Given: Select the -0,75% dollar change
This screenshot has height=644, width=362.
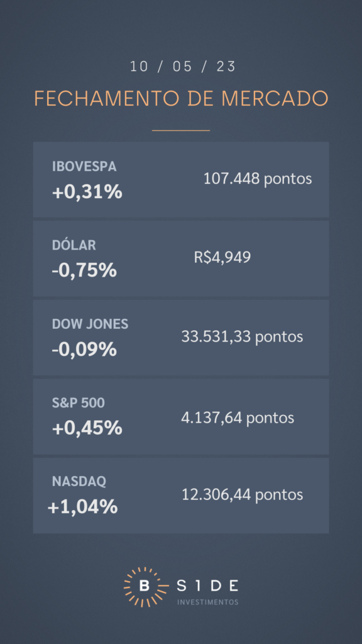Looking at the screenshot, I should click(84, 270).
